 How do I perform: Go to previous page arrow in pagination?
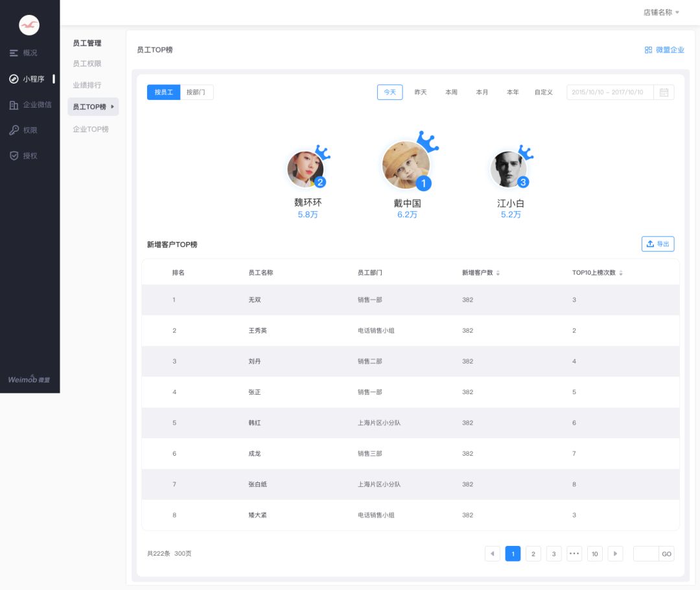[493, 554]
